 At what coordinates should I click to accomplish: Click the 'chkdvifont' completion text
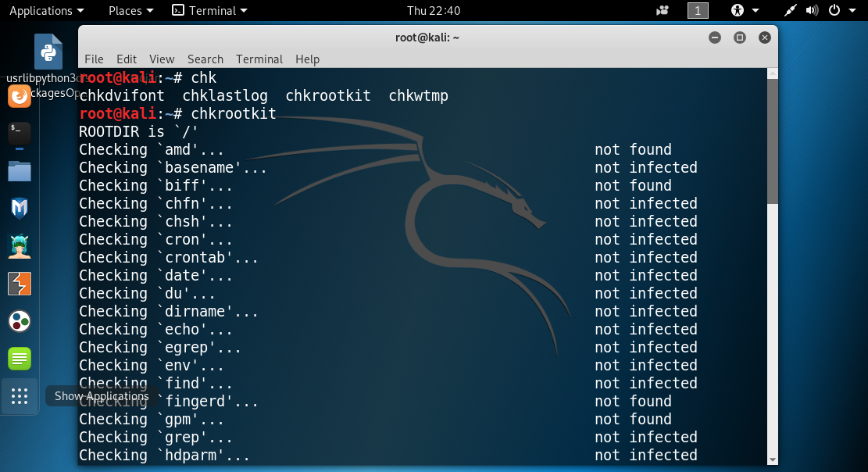122,96
